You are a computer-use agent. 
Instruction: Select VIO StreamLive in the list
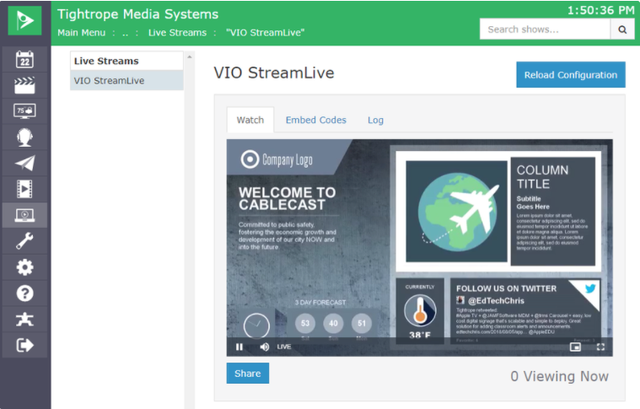click(127, 80)
